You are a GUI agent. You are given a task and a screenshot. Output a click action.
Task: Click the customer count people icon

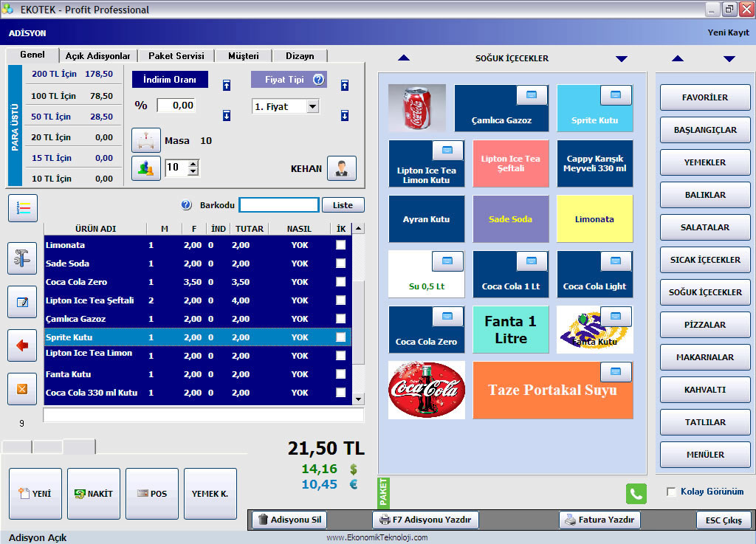[x=146, y=168]
